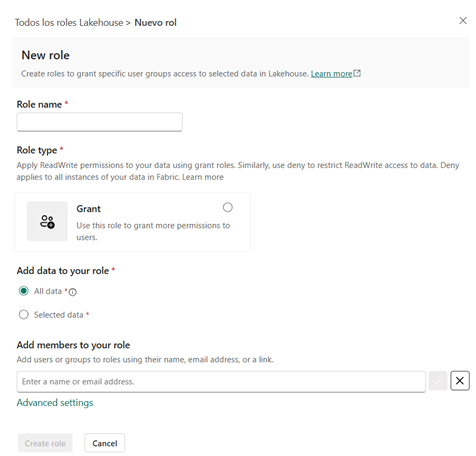Click the Add data to your role label
476x456 pixels.
click(63, 271)
